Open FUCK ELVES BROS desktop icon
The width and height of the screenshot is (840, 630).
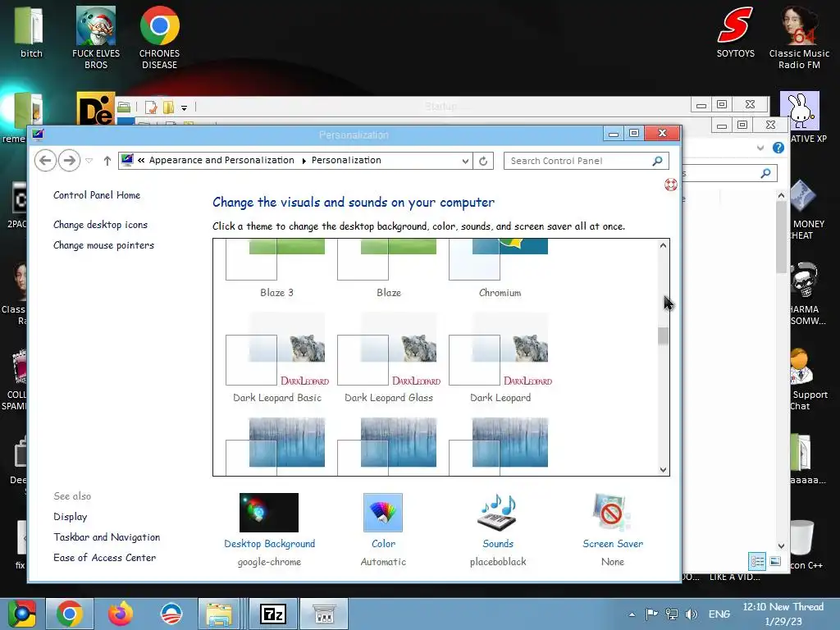pos(96,38)
